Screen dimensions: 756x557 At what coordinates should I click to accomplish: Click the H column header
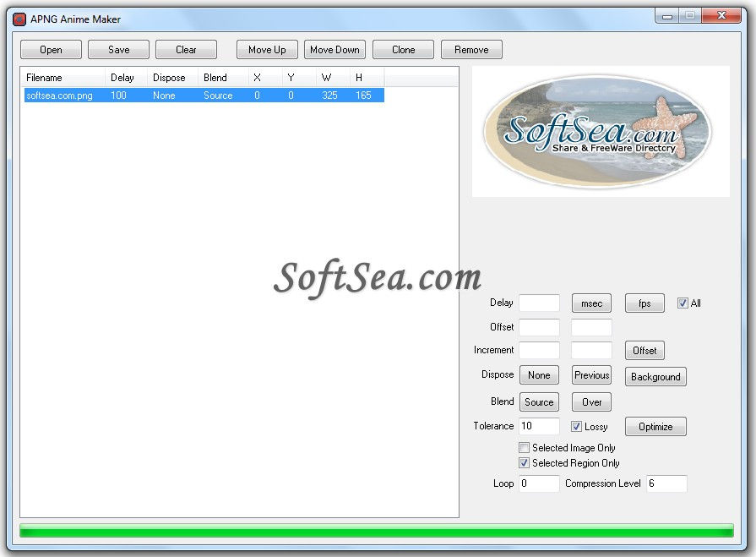[x=367, y=78]
